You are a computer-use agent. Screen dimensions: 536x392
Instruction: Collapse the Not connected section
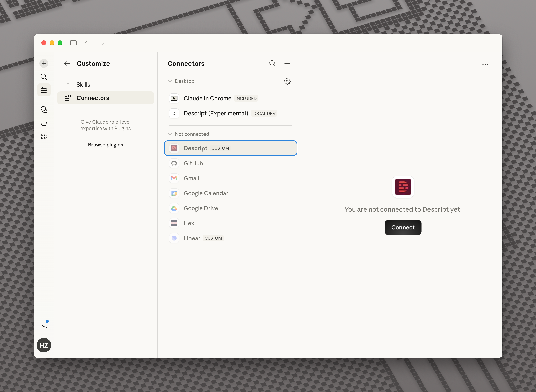[x=170, y=134]
